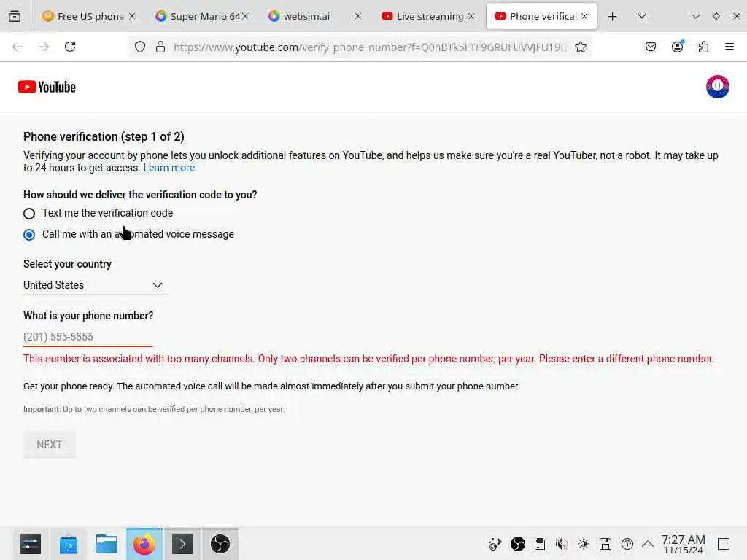This screenshot has width=747, height=560.
Task: Open the Firefox extensions icon
Action: [x=703, y=47]
